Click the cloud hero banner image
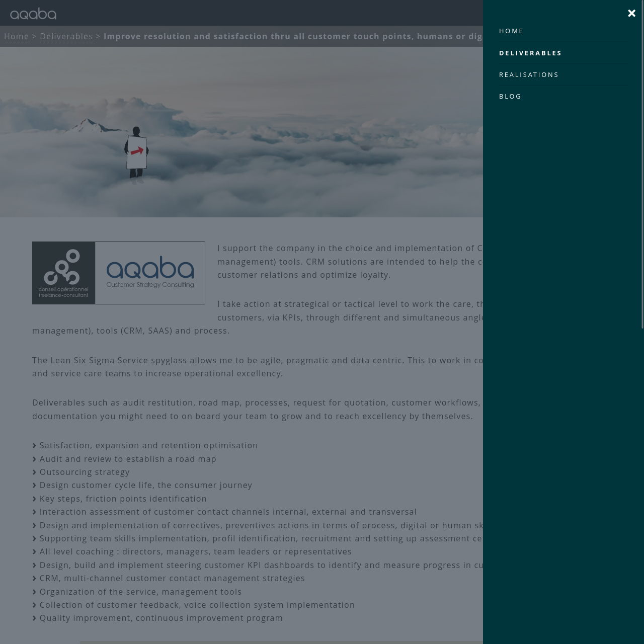The image size is (644, 644). point(242,132)
